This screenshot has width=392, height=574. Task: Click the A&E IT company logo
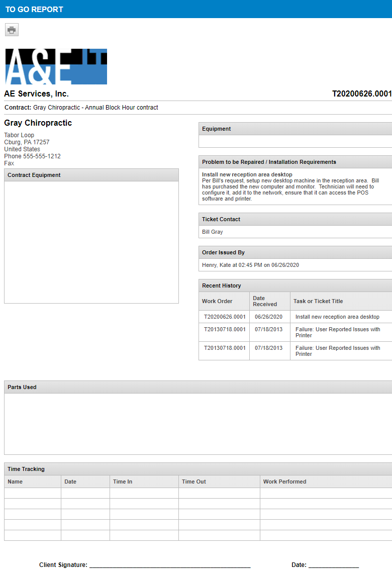(56, 67)
